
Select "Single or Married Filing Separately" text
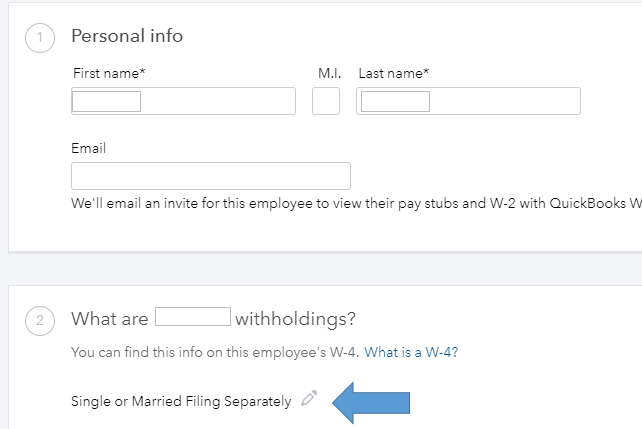pos(181,401)
